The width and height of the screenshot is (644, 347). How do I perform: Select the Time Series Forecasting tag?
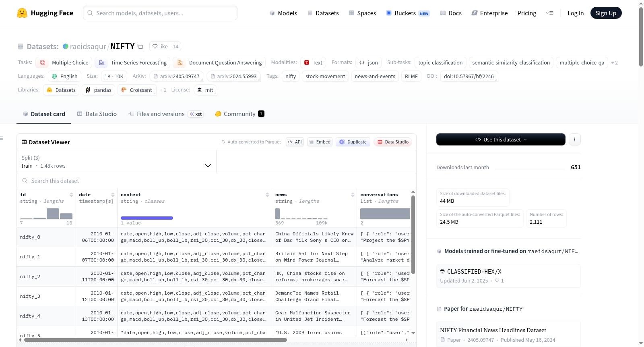point(132,62)
